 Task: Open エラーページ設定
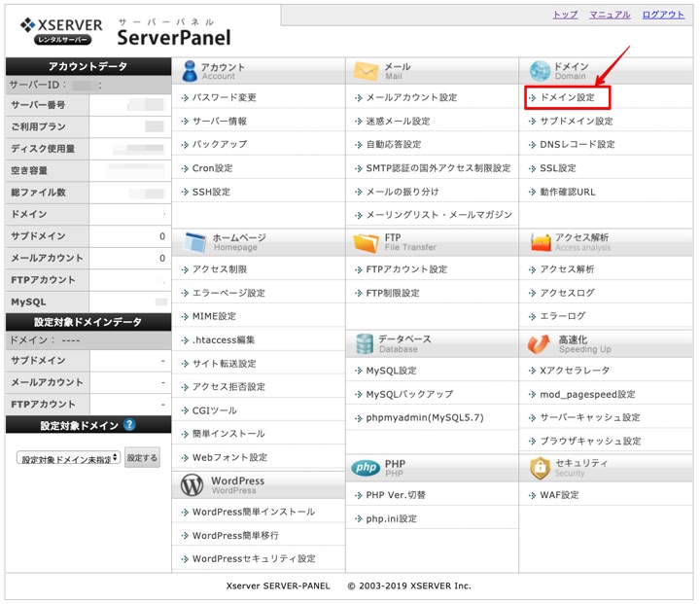pyautogui.click(x=228, y=293)
